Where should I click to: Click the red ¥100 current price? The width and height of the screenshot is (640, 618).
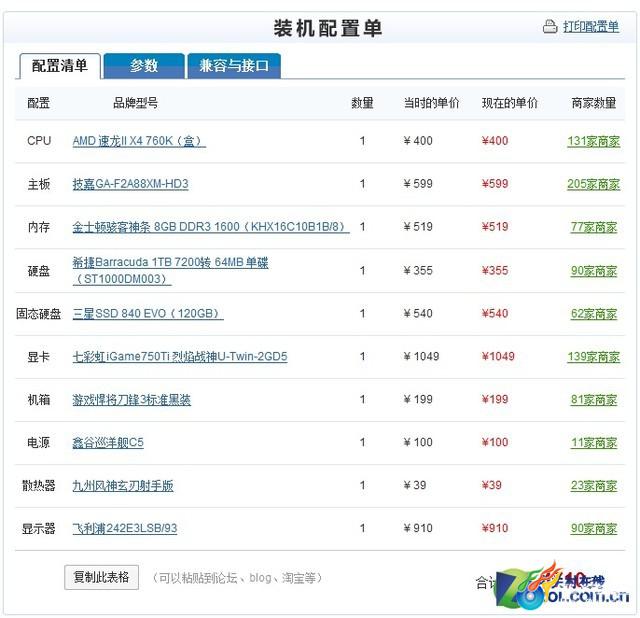click(495, 442)
